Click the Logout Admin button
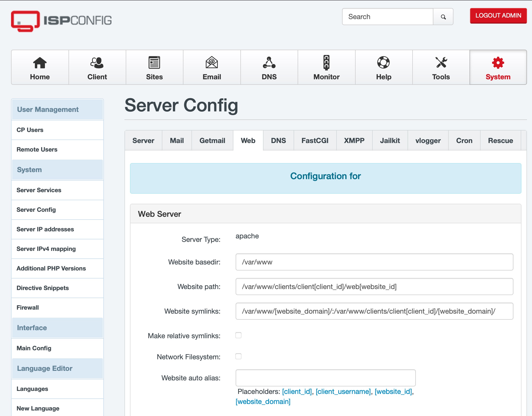Image resolution: width=532 pixels, height=416 pixels. click(498, 16)
